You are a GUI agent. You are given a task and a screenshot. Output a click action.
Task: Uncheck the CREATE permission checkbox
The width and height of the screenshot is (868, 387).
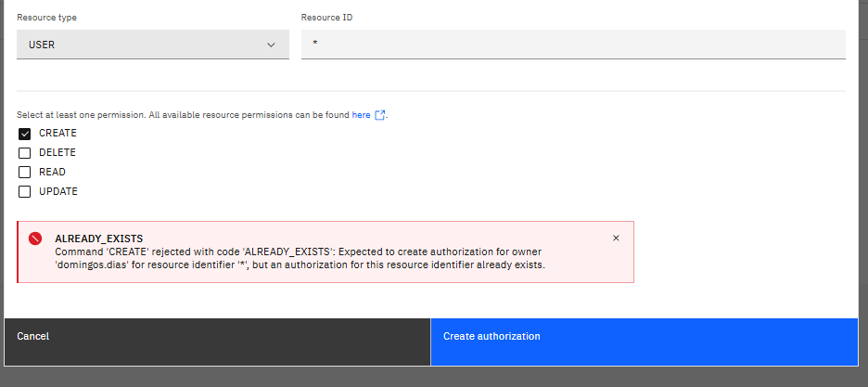pyautogui.click(x=24, y=134)
